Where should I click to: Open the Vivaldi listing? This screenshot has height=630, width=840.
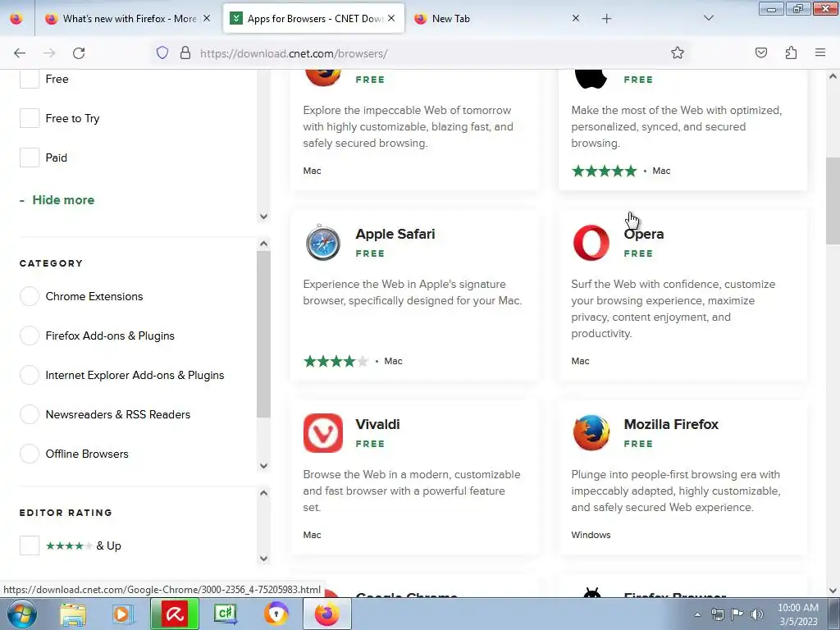377,424
